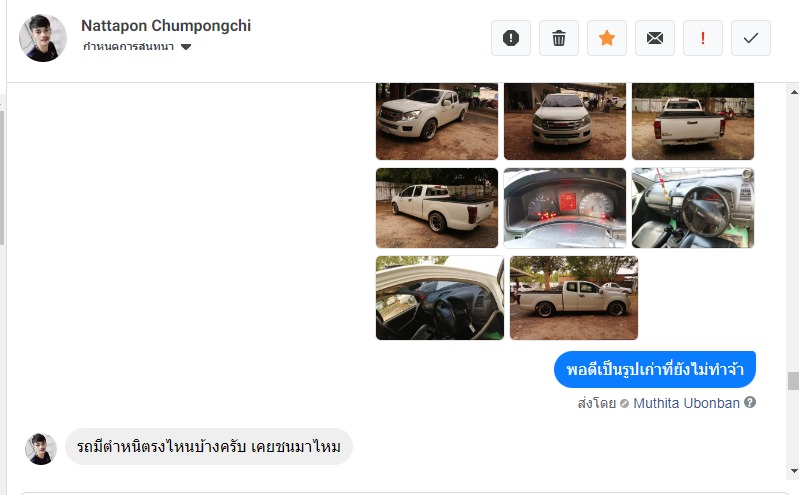Flag conversation with red exclamation icon
Viewport: 799px width, 495px height.
click(x=703, y=38)
